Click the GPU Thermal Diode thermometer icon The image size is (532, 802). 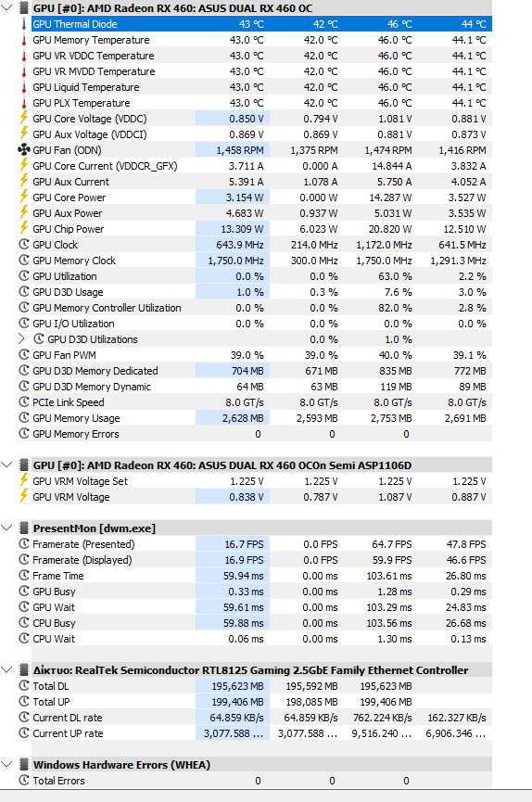click(x=23, y=23)
